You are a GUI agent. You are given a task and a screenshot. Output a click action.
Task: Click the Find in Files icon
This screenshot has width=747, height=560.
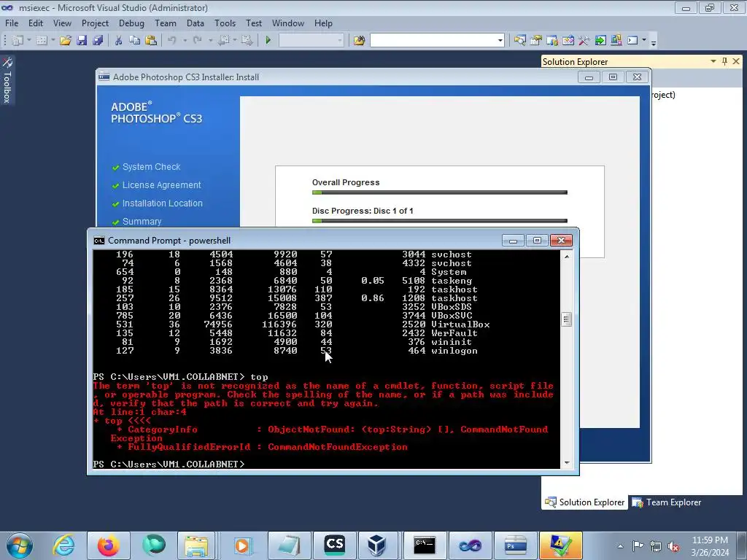359,41
